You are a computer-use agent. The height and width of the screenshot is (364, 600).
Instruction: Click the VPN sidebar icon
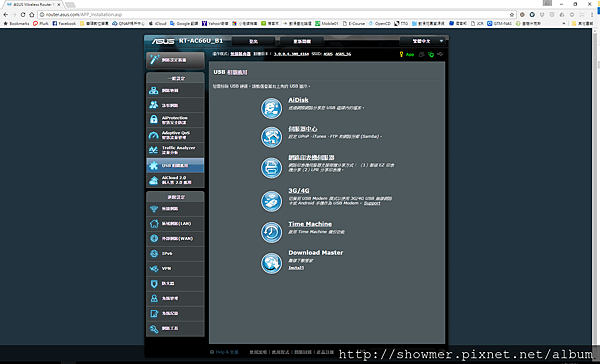click(154, 269)
